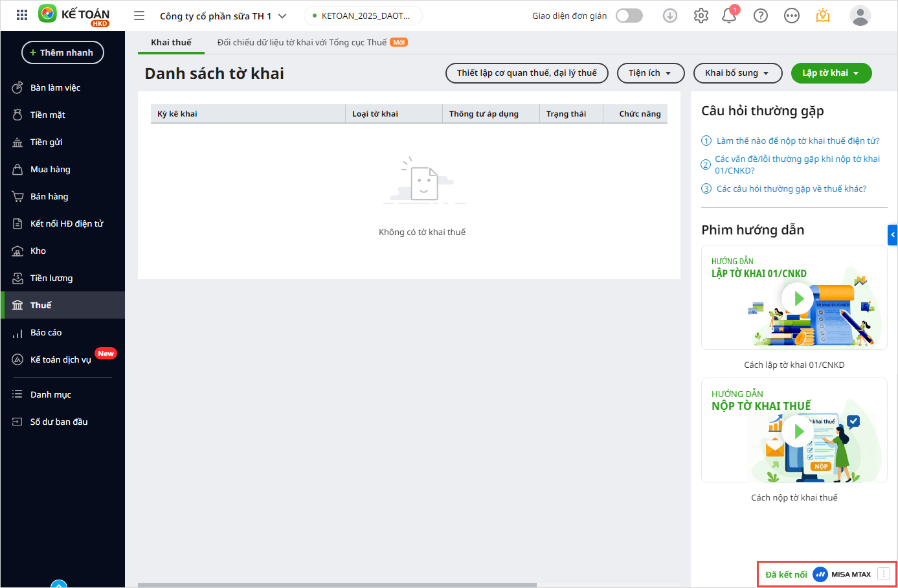
Task: Open company selector Công ty cổ phần sữa TH 1
Action: click(223, 16)
